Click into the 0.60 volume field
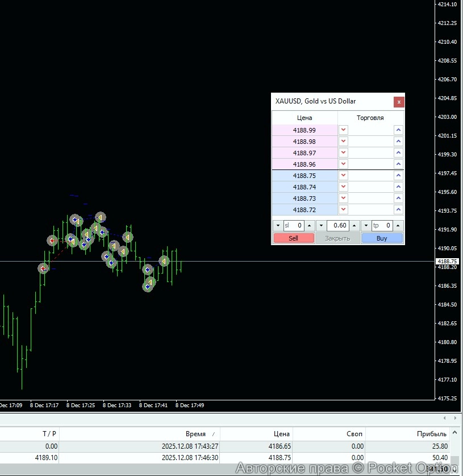Image resolution: width=463 pixels, height=476 pixels. [337, 225]
